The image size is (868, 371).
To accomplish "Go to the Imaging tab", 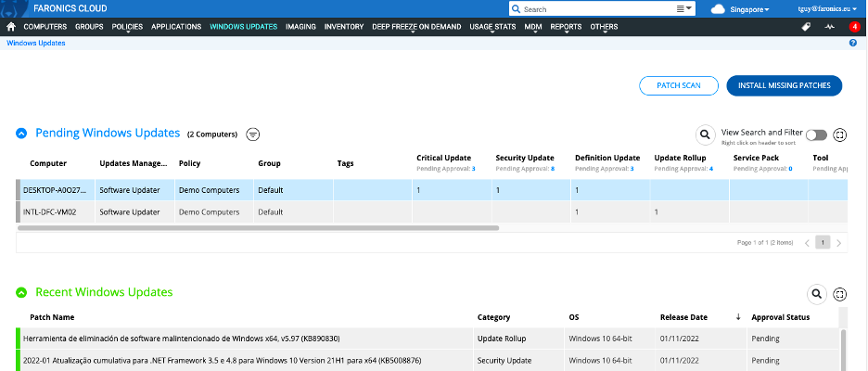I will tap(300, 27).
